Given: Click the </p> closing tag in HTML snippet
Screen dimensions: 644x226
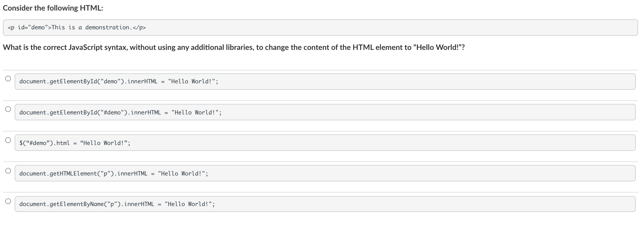Looking at the screenshot, I should [139, 28].
